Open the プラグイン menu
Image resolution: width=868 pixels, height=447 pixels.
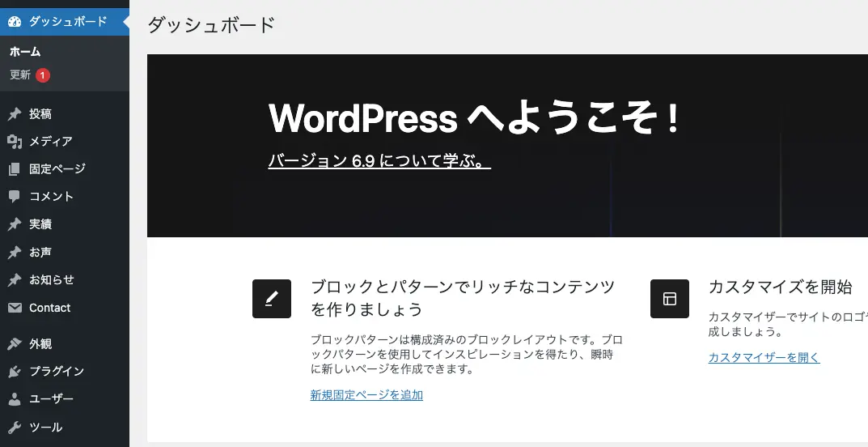(x=65, y=372)
